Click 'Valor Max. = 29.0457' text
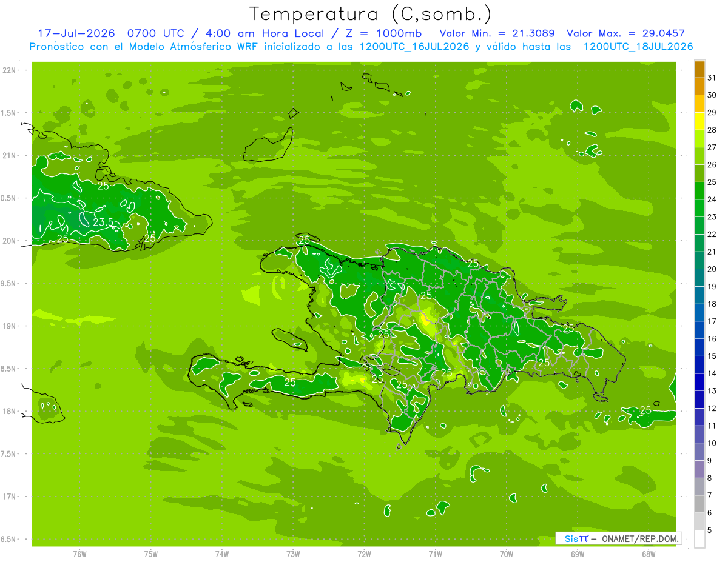The width and height of the screenshot is (728, 562). pos(626,33)
